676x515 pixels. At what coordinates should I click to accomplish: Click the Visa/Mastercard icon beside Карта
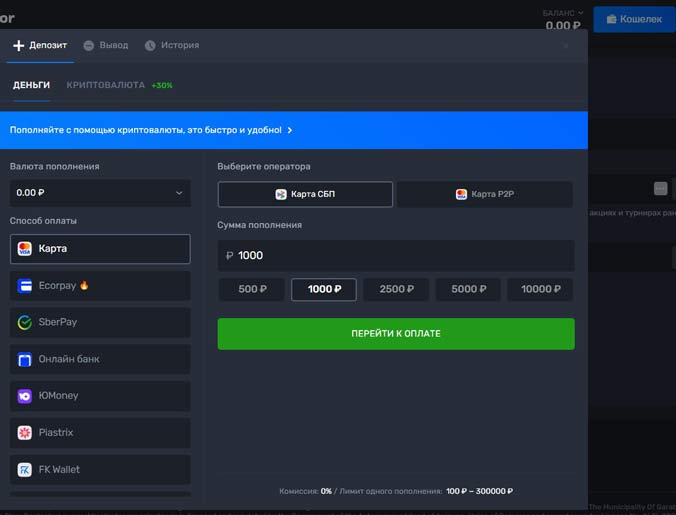tap(25, 249)
